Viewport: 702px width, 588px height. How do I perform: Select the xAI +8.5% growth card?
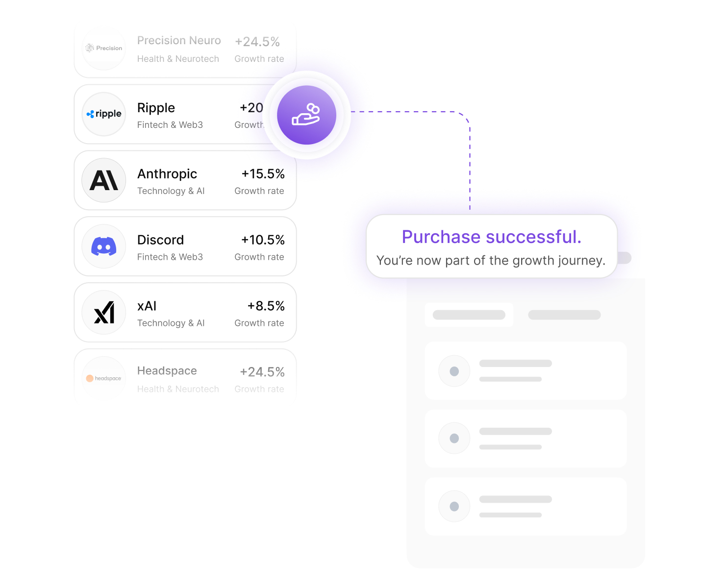[185, 313]
